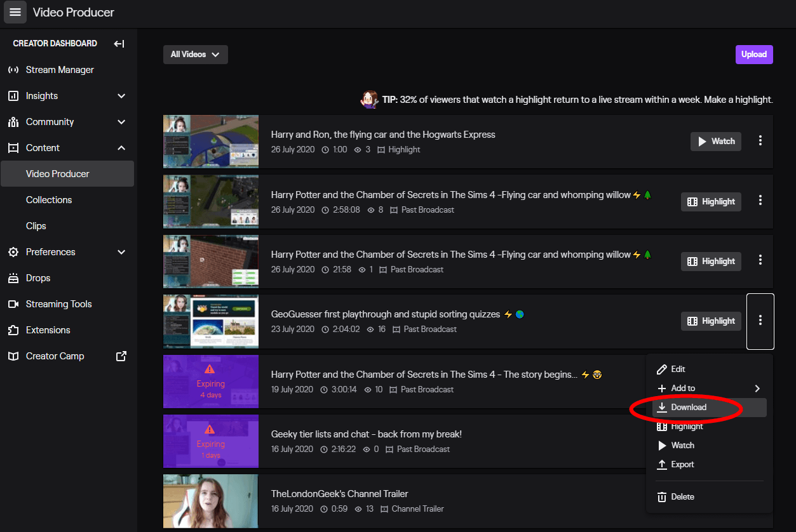Select Download from the context menu
796x532 pixels.
click(709, 408)
